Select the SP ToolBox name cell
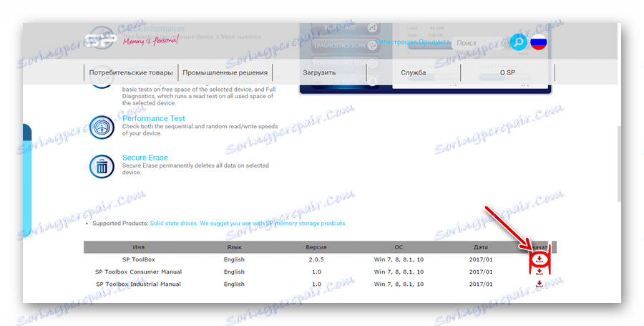The image size is (644, 326). [x=138, y=259]
